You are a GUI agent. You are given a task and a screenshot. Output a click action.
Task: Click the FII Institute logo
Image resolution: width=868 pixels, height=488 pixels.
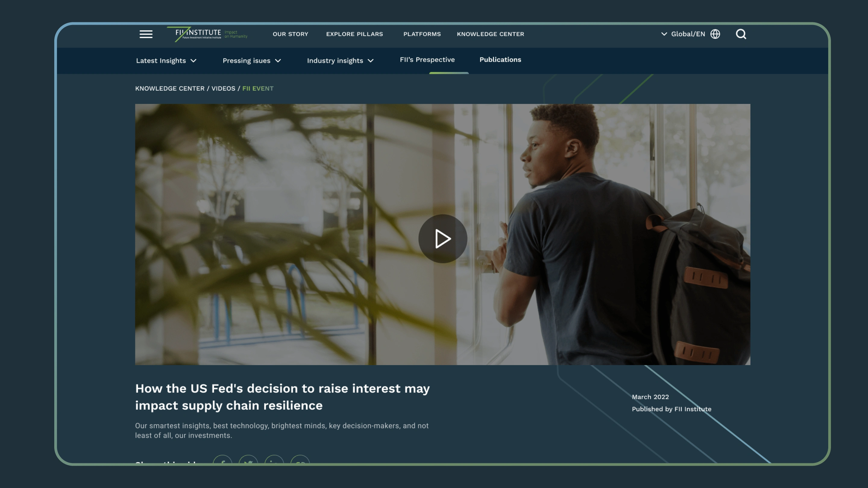[207, 34]
